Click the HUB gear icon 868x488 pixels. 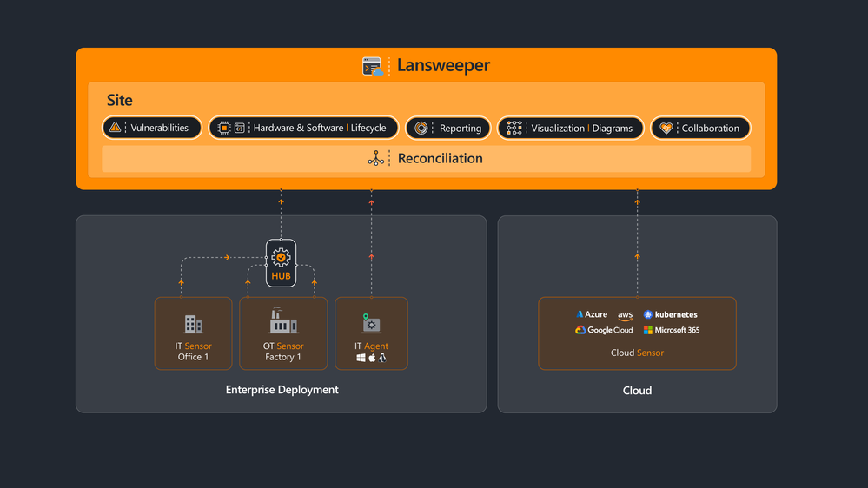(x=281, y=257)
